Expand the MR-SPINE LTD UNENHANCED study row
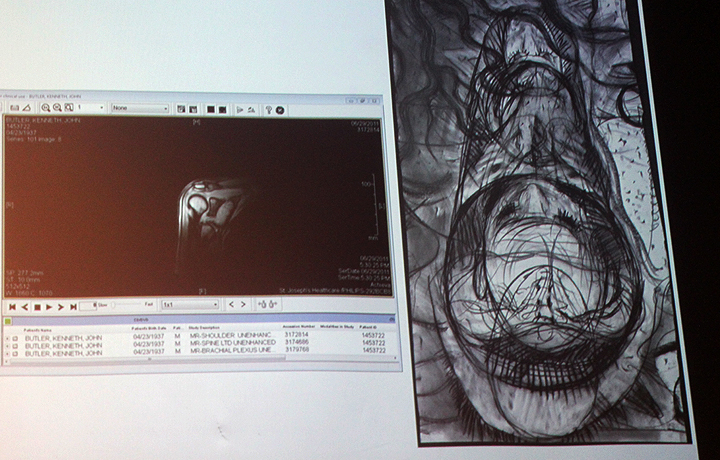 [x=8, y=346]
